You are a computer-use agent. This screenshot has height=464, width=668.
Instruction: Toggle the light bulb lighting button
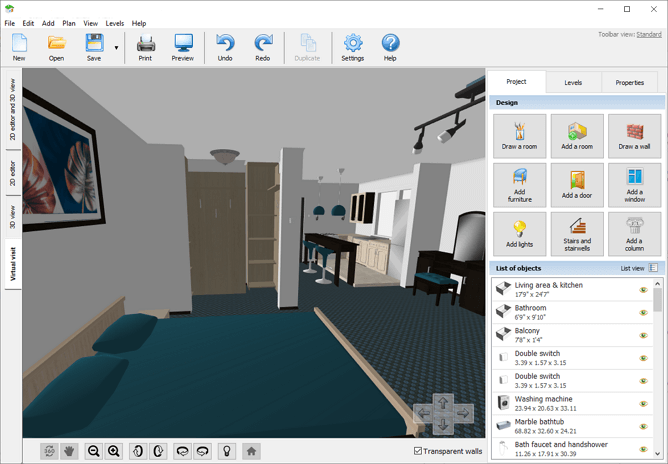tap(227, 451)
